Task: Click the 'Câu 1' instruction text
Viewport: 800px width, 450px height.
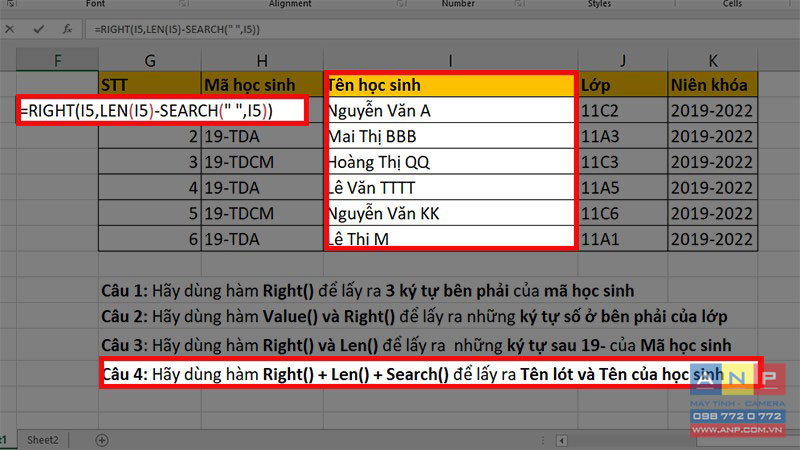Action: pos(367,291)
